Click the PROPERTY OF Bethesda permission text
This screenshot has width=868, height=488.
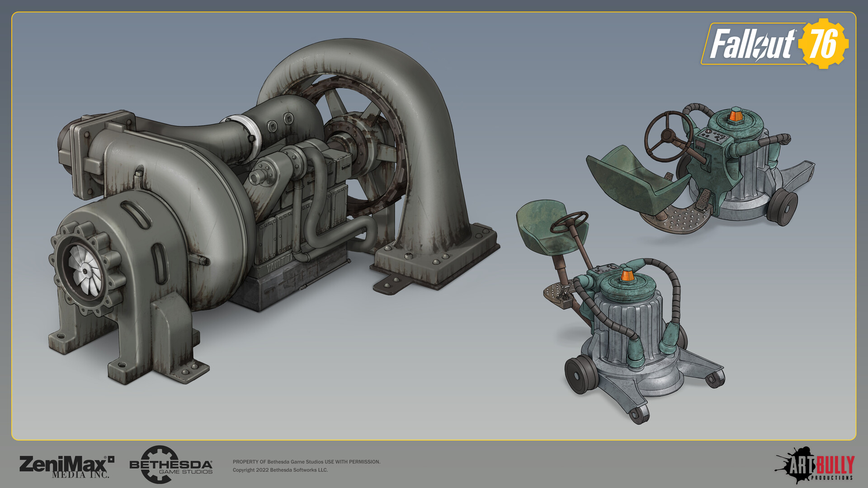[307, 462]
